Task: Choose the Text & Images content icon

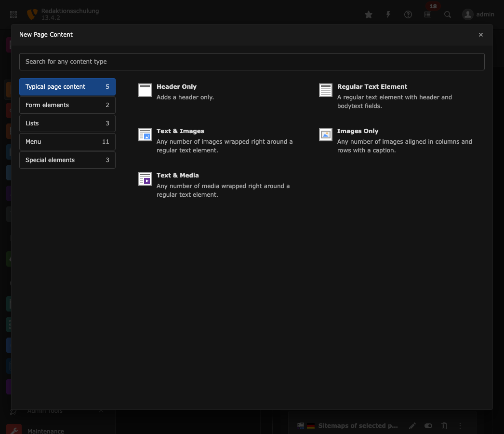Action: pos(145,135)
